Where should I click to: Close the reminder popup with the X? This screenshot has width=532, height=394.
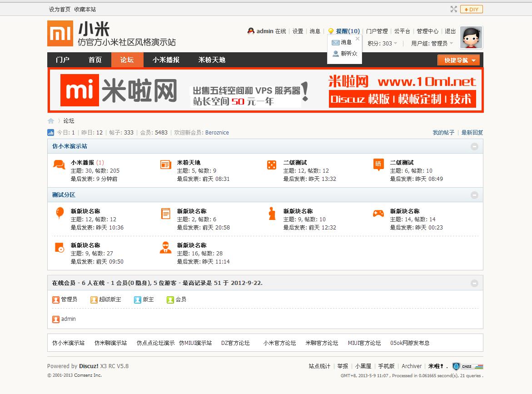point(357,39)
